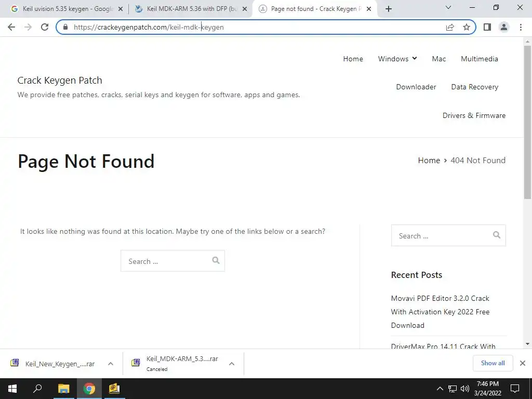Close the Page not found tab
532x399 pixels.
(369, 9)
